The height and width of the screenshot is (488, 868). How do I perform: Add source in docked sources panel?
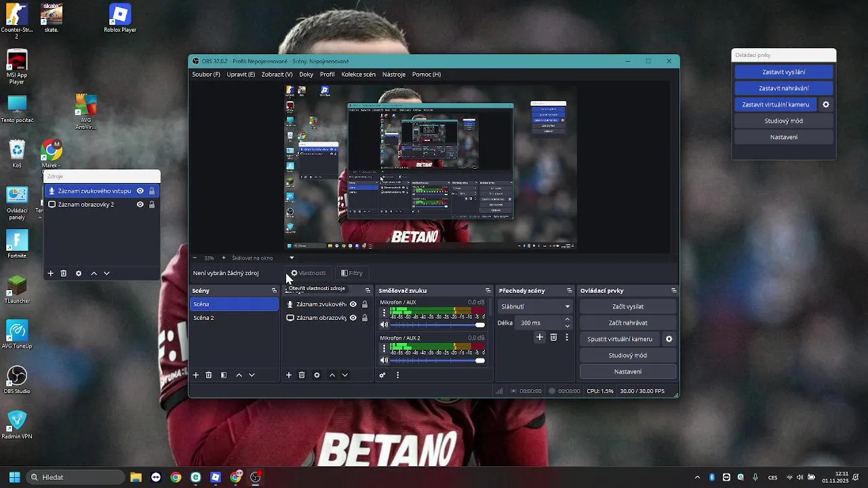(x=289, y=375)
